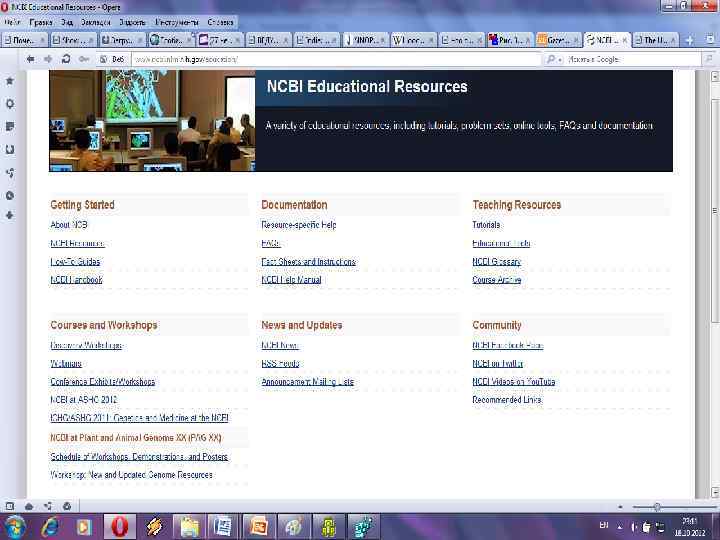Switch to the Wikipedia W tab
This screenshot has width=720, height=540.
coord(412,40)
